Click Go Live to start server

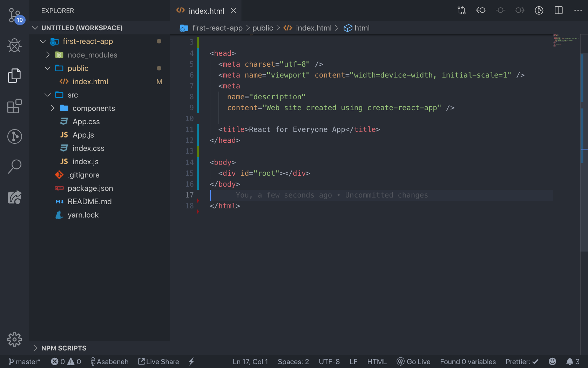[413, 362]
